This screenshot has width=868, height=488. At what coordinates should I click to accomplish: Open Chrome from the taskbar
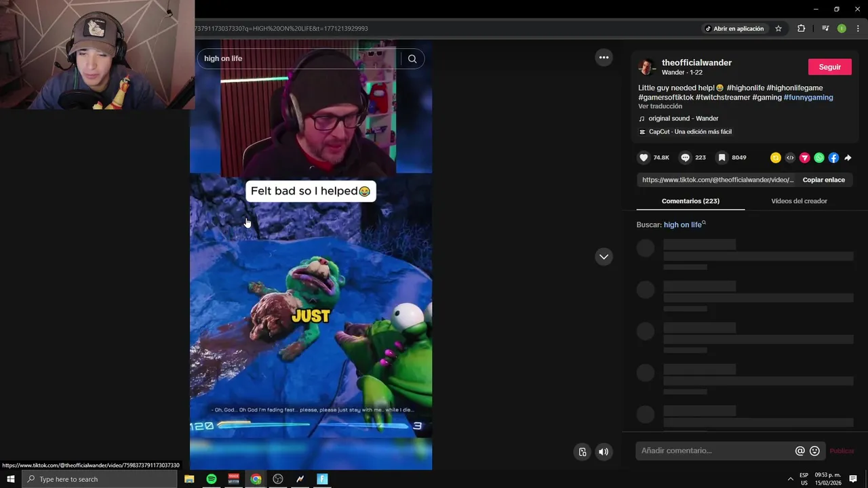coord(256,479)
